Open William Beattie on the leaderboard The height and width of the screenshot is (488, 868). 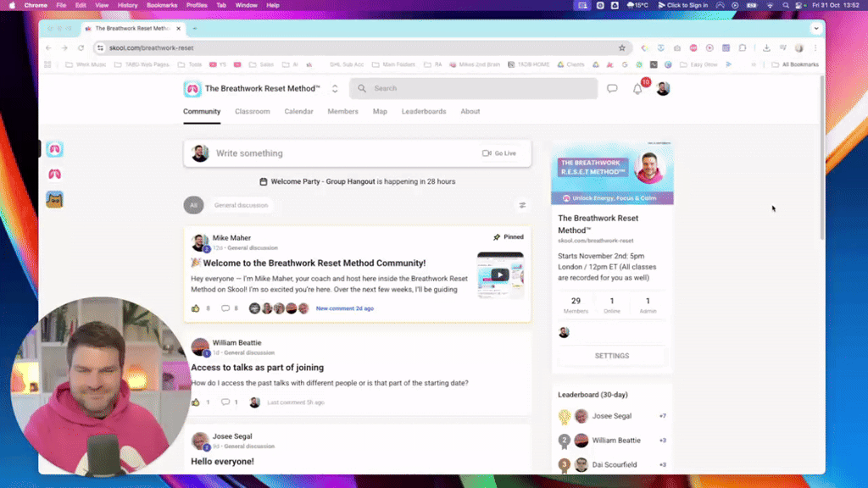[x=616, y=441]
